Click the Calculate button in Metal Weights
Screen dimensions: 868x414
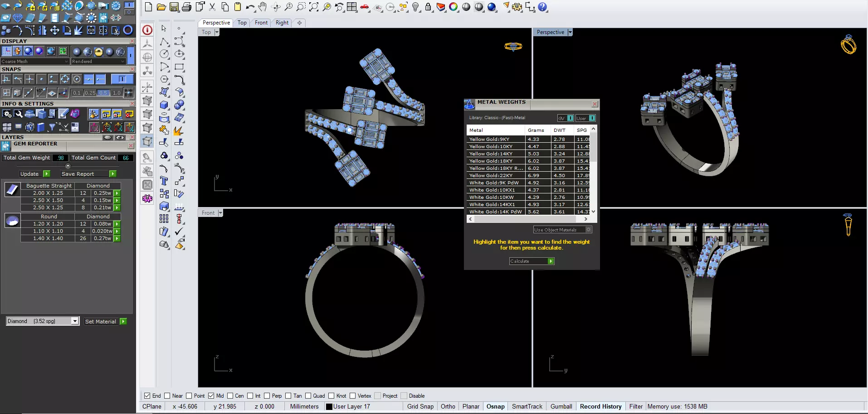tap(532, 261)
